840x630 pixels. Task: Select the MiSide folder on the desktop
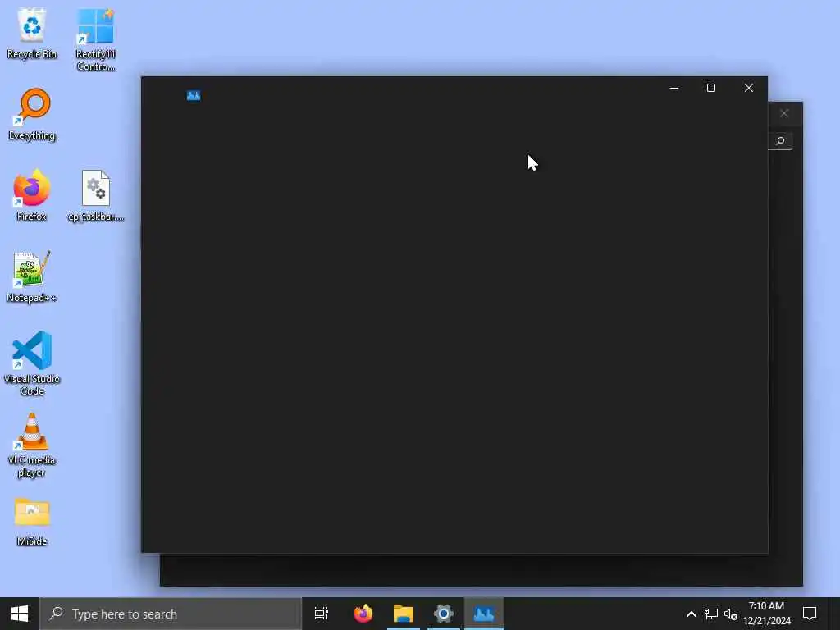pyautogui.click(x=32, y=521)
